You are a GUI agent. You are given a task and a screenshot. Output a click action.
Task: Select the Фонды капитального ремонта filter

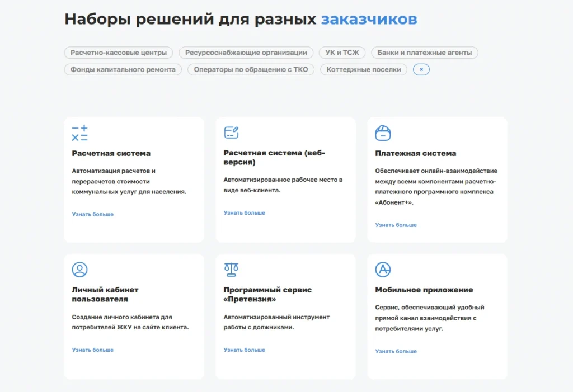[123, 69]
